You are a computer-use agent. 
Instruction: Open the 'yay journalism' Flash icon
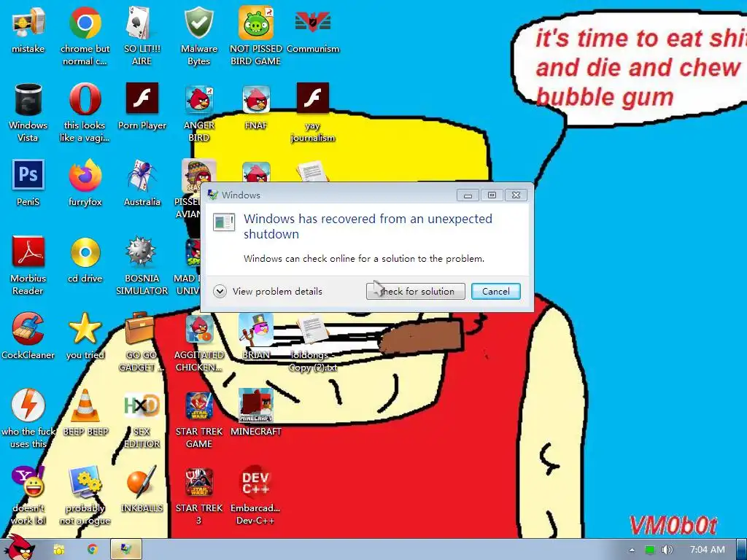[312, 98]
